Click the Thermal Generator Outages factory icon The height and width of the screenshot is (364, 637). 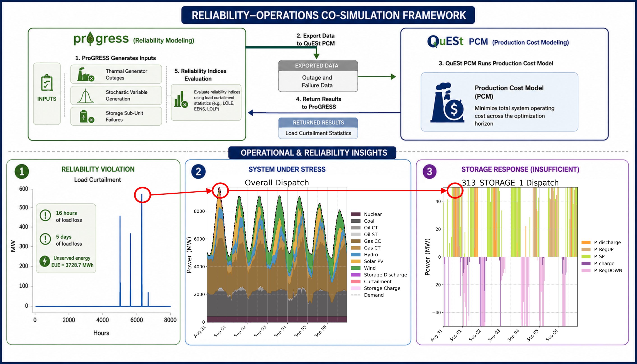tap(85, 74)
